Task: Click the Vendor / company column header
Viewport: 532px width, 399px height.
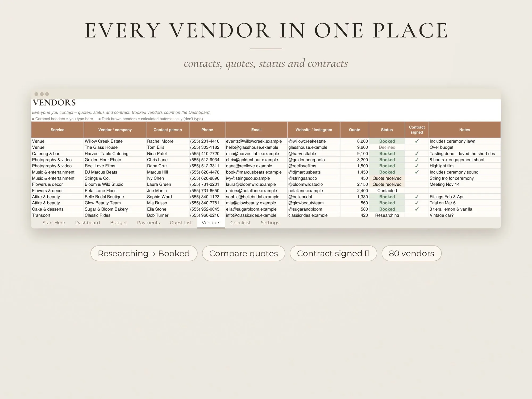Action: pos(115,130)
